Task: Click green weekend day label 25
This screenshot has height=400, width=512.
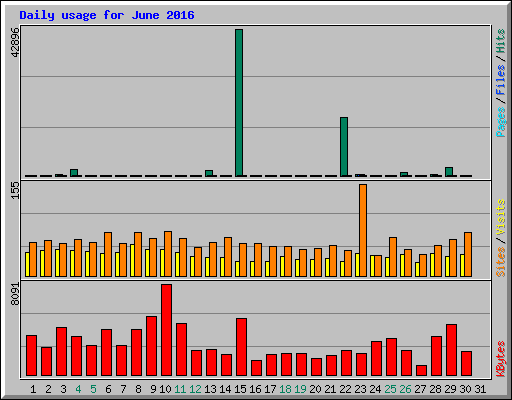Action: (x=390, y=389)
